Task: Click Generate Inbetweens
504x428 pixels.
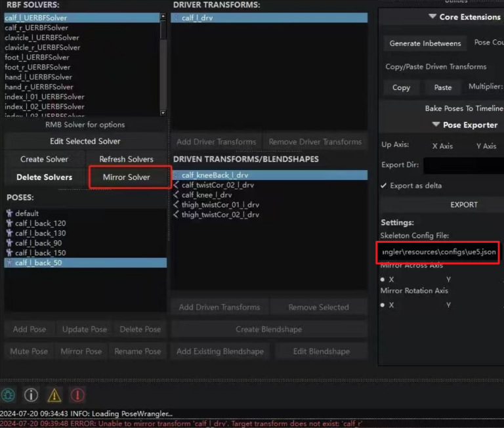Action: tap(425, 43)
